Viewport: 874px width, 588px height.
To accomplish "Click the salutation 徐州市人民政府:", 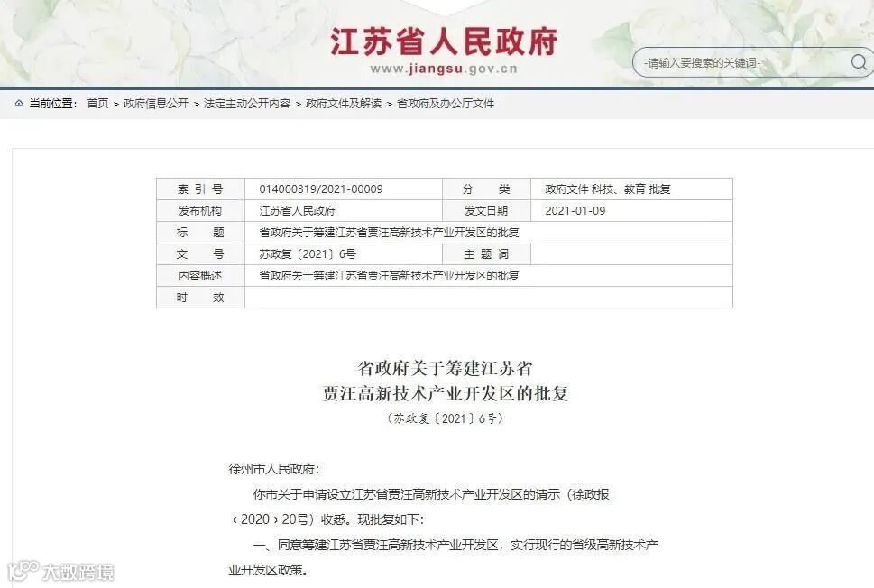I will point(274,469).
